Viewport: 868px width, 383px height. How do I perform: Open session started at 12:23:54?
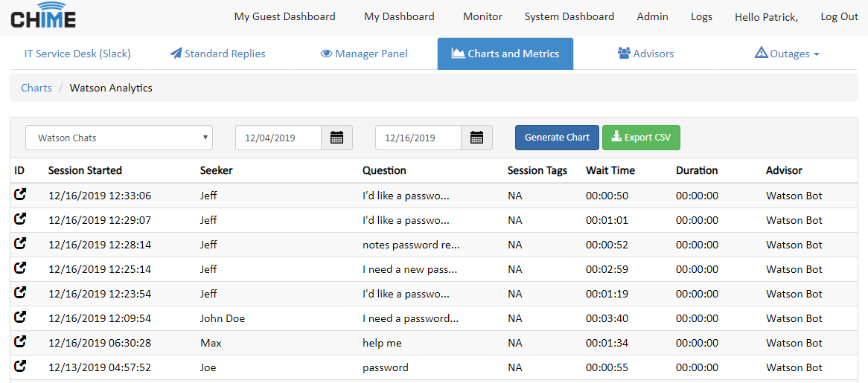pyautogui.click(x=20, y=292)
